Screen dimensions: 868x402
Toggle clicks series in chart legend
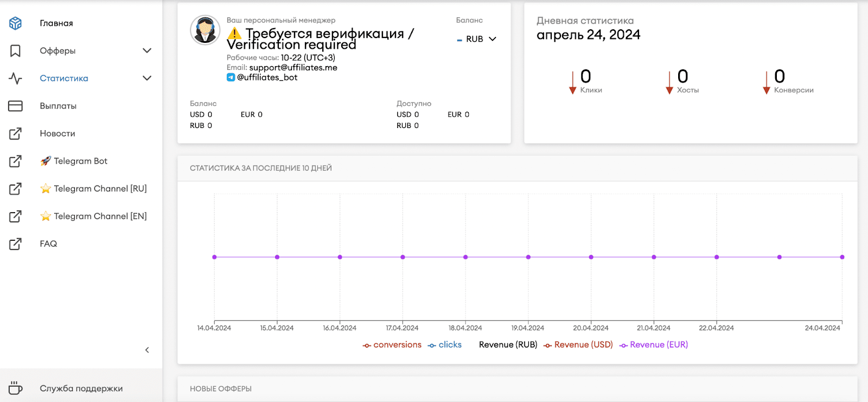[444, 344]
